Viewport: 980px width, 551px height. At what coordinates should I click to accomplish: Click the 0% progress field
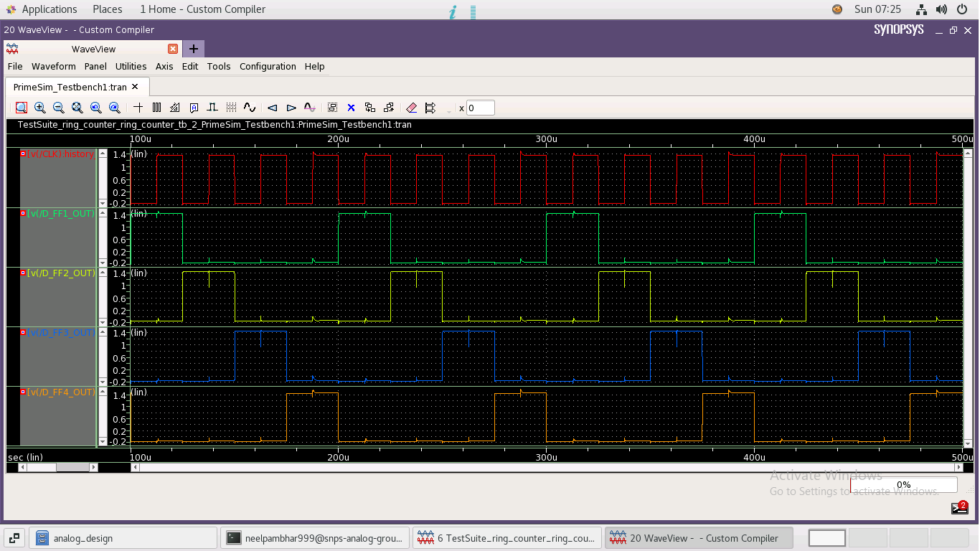pyautogui.click(x=903, y=485)
